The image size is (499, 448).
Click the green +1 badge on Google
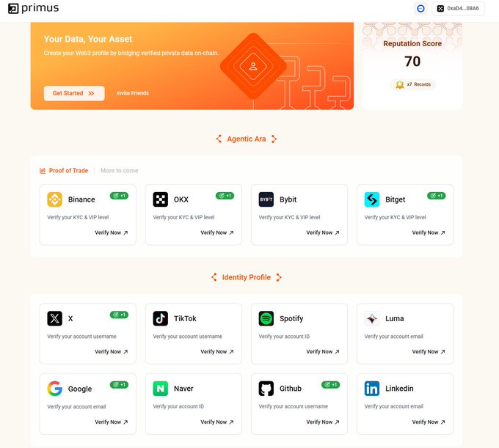tap(119, 385)
